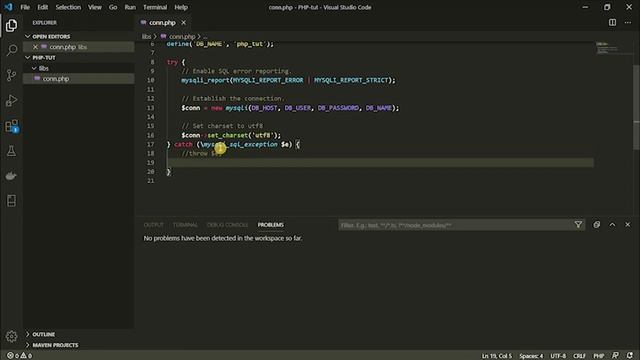The height and width of the screenshot is (360, 640).
Task: Open the Testing flask view
Action: coord(11,151)
